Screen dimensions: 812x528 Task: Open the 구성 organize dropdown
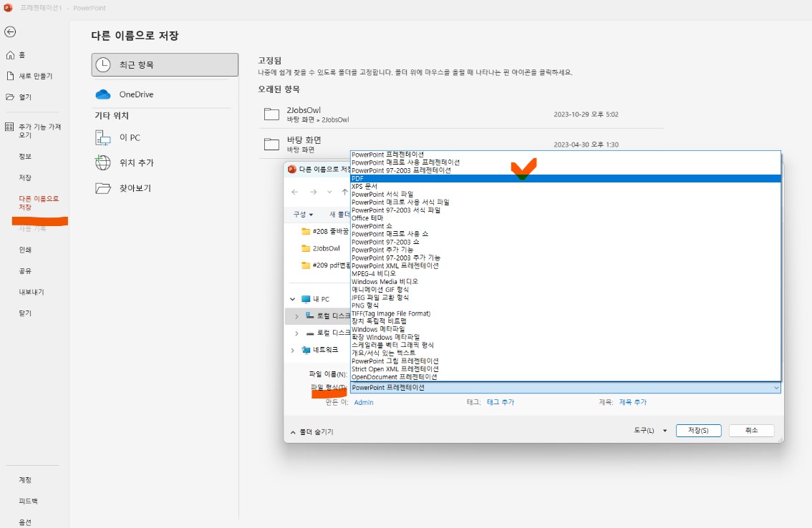(x=304, y=215)
